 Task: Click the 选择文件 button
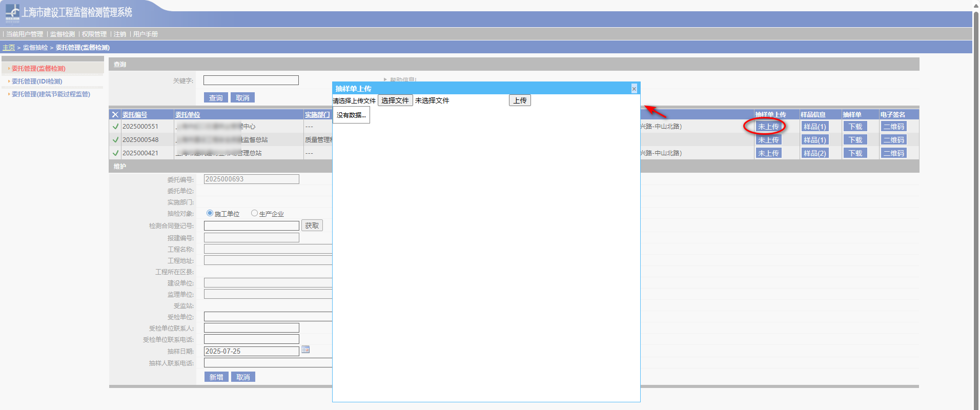coord(395,100)
